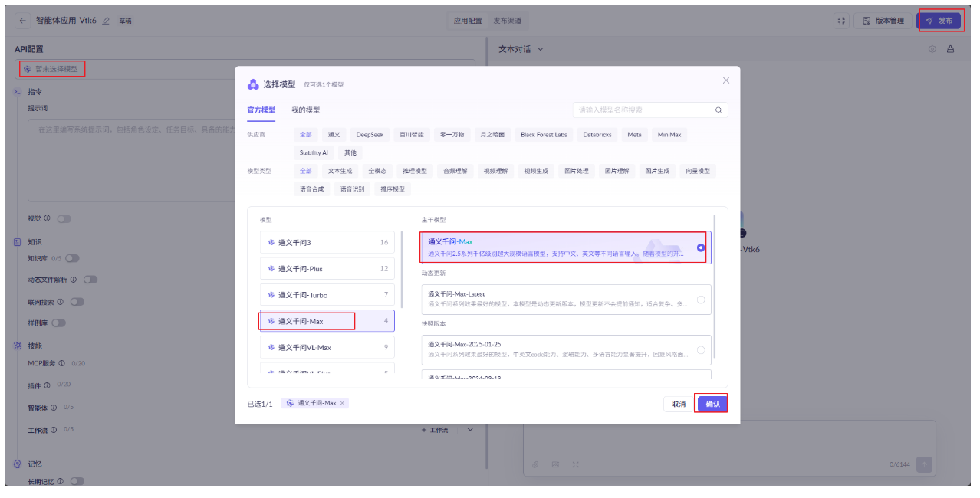Click the pencil icon to rename 智能体应用-Vtk6
Viewport: 980px width, 498px height.
(x=106, y=21)
